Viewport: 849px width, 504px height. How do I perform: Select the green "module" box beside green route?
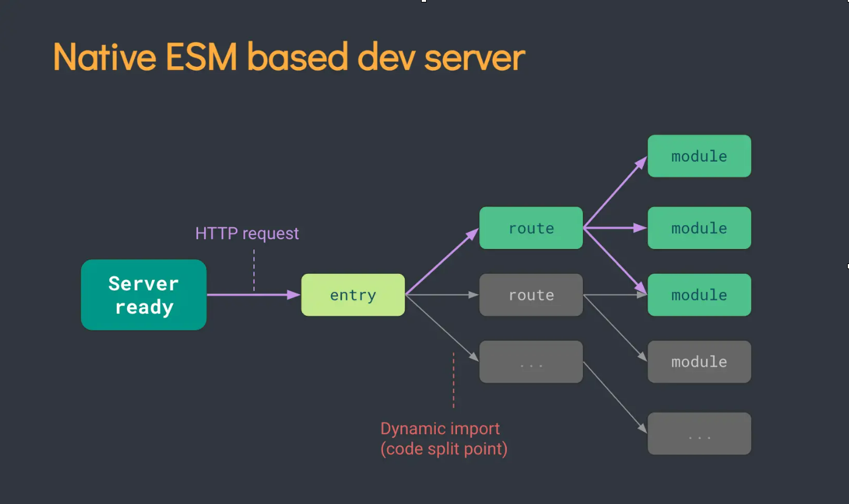pos(699,228)
